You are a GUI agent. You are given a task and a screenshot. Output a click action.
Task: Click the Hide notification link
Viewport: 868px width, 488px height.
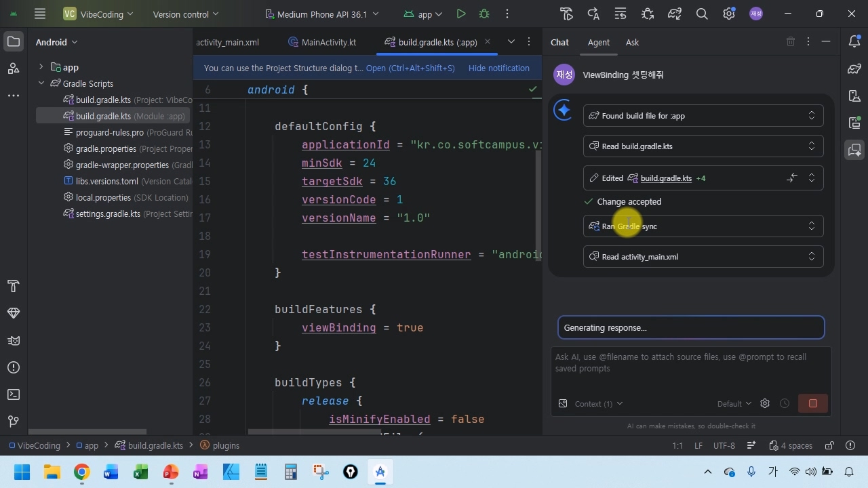[x=498, y=68]
